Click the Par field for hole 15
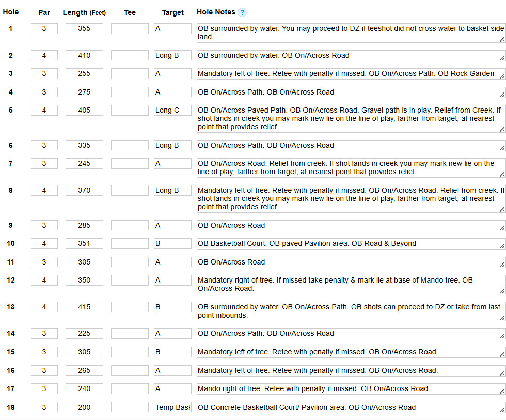 pos(44,352)
